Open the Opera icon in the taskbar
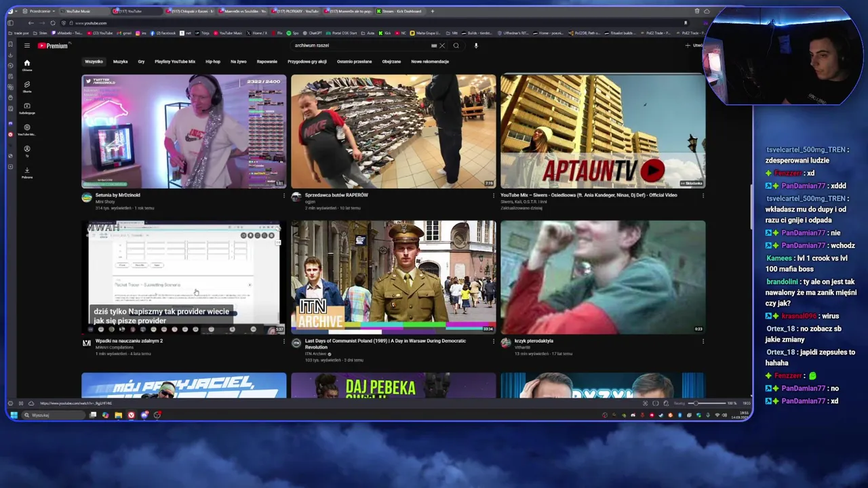Viewport: 868px width, 488px height. [x=131, y=415]
